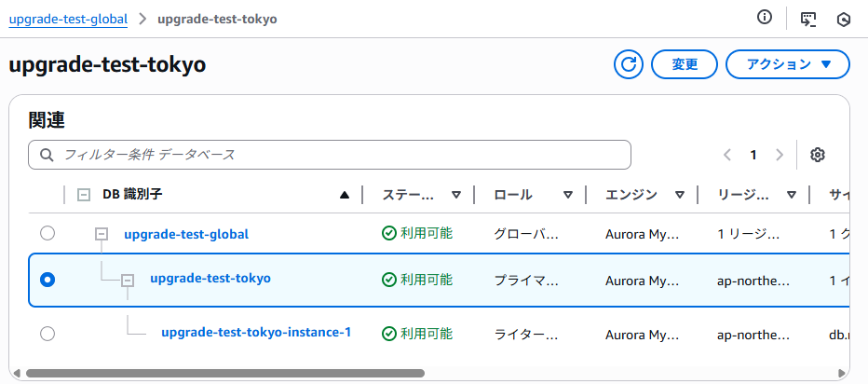
Task: Collapse the upgrade-test-global tree node
Action: 102,234
